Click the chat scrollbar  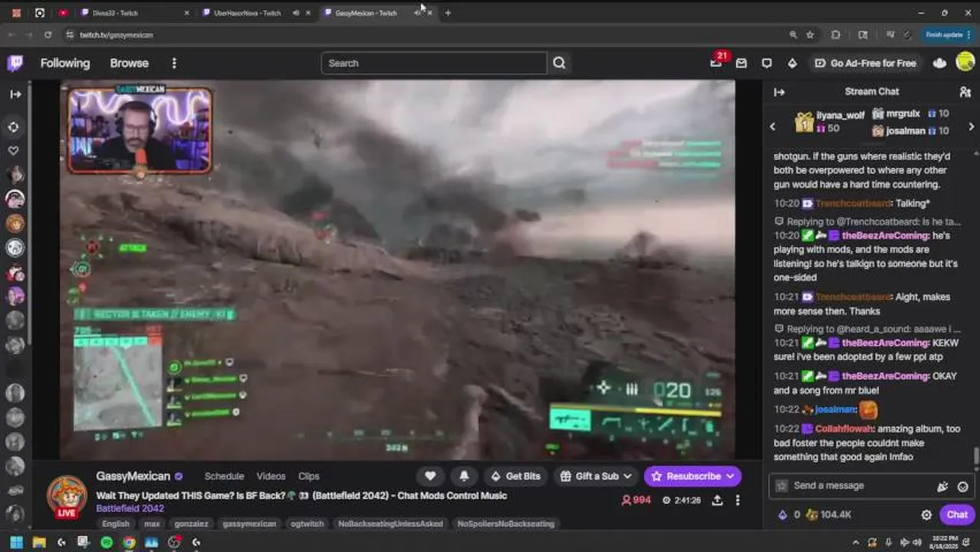click(975, 455)
